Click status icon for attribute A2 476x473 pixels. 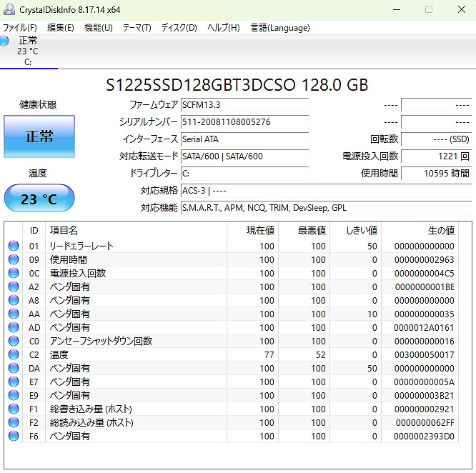click(x=14, y=287)
